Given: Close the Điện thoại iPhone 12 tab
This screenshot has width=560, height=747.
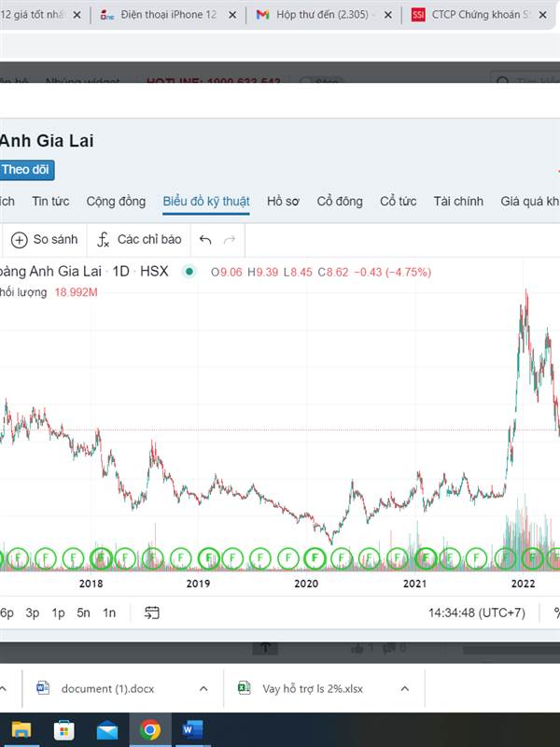Looking at the screenshot, I should pyautogui.click(x=232, y=15).
